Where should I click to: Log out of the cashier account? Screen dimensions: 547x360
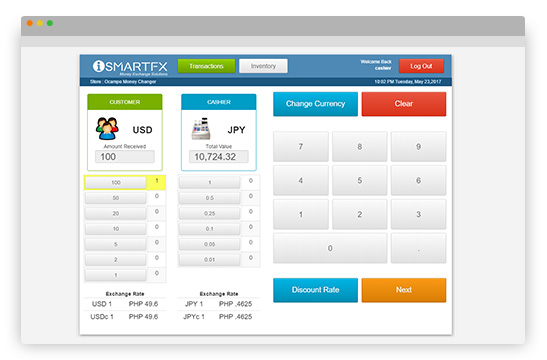(x=421, y=66)
